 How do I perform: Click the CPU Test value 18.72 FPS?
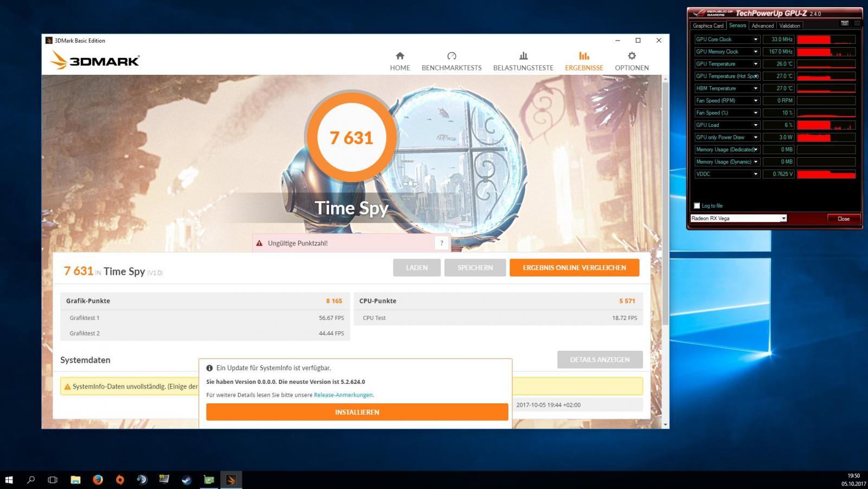624,318
